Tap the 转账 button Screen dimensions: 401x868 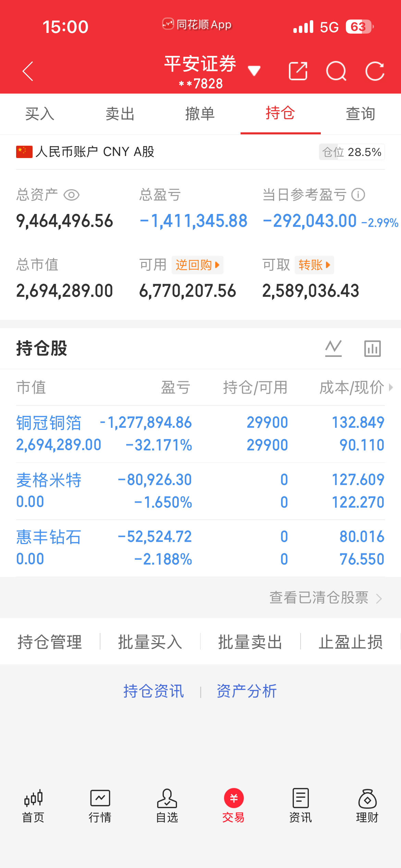point(314,265)
